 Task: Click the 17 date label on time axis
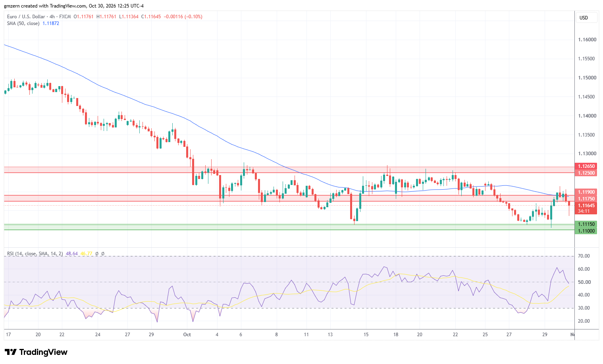[x=8, y=335]
